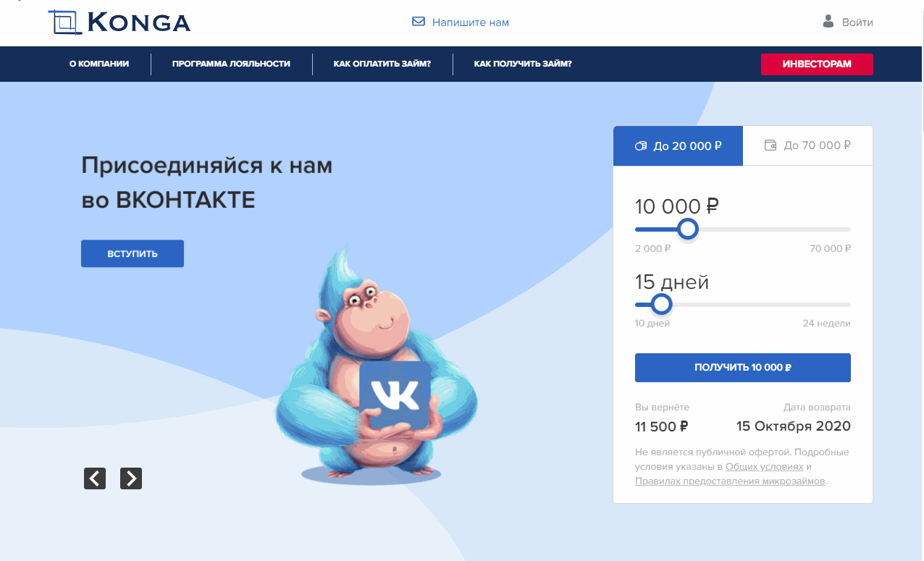Click Получить 10 000 ₽ button
924x561 pixels.
click(x=743, y=368)
